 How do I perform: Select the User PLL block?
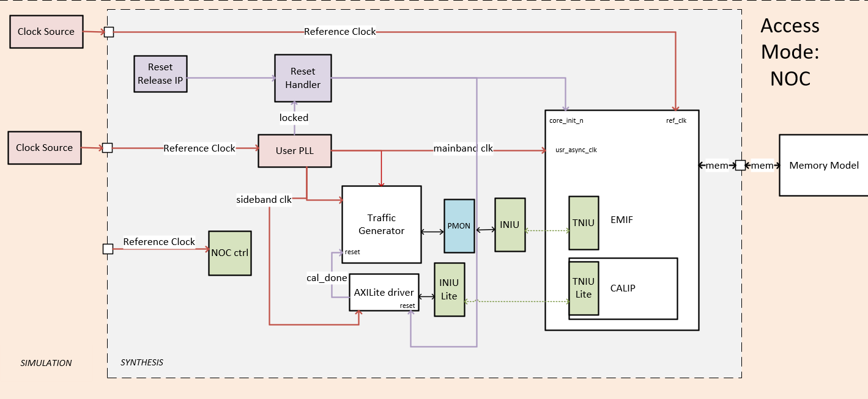[x=294, y=150]
